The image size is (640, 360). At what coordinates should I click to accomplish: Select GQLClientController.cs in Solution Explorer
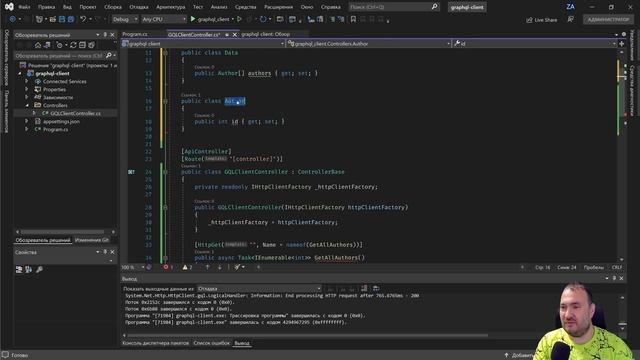[x=75, y=113]
